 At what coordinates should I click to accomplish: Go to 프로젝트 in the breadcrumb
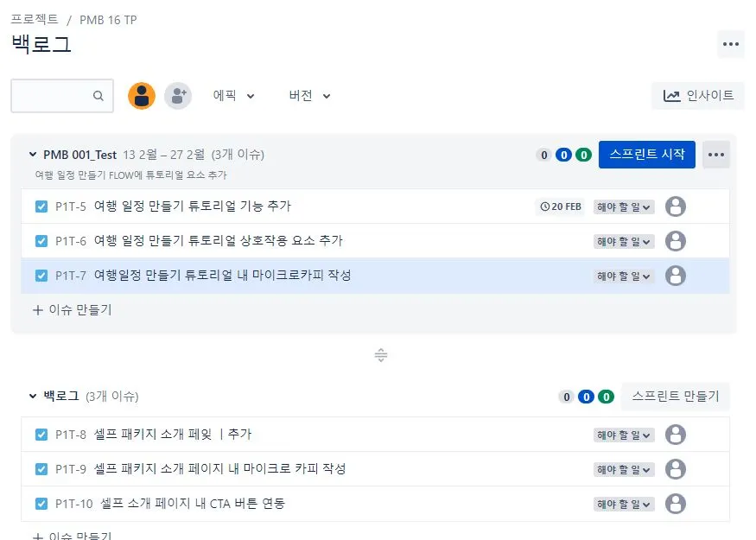(x=36, y=19)
